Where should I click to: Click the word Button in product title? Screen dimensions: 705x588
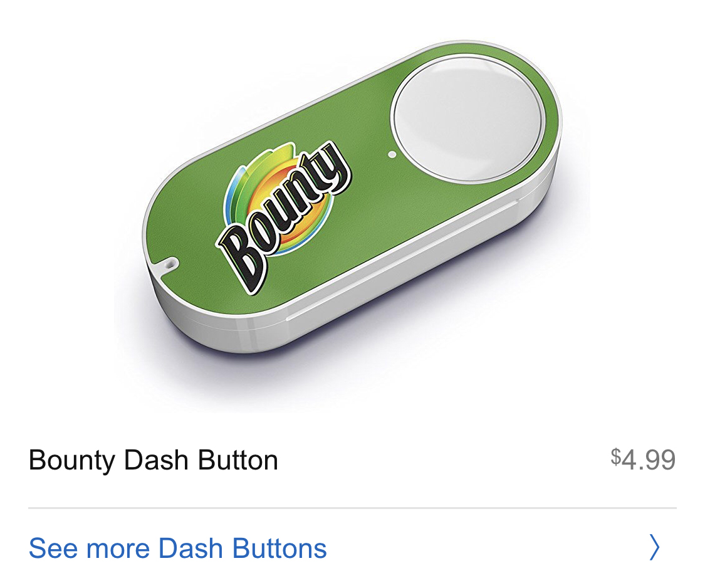coord(238,459)
